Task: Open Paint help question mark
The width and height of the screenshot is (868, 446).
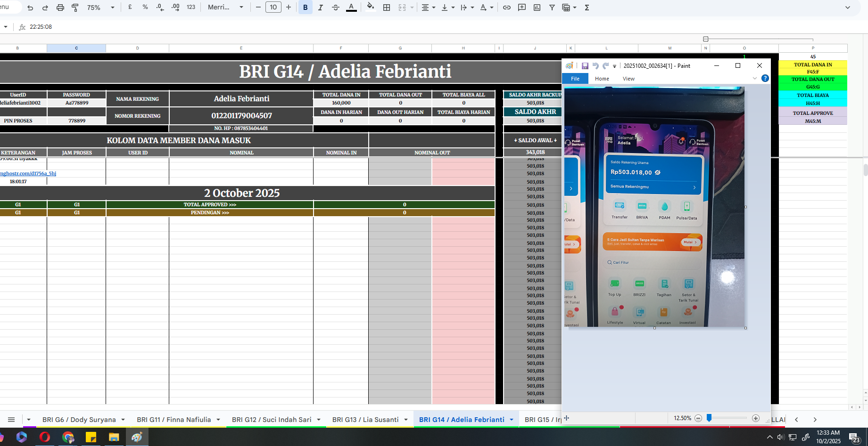Action: coord(765,78)
